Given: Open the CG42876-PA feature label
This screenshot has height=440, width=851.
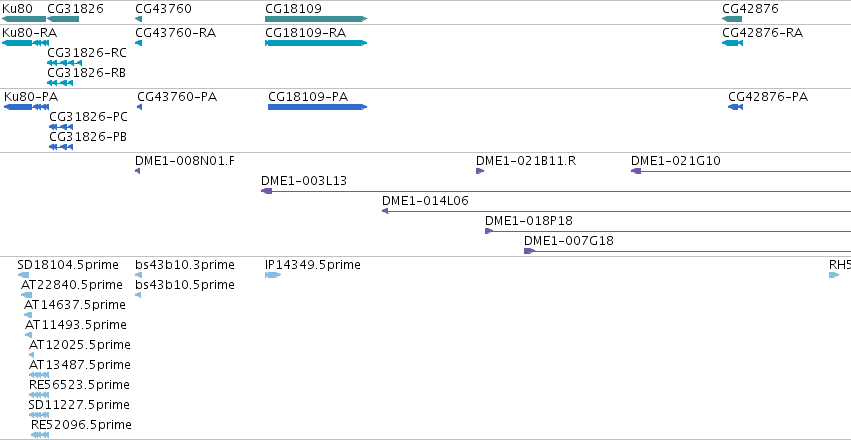Looking at the screenshot, I should tap(768, 97).
